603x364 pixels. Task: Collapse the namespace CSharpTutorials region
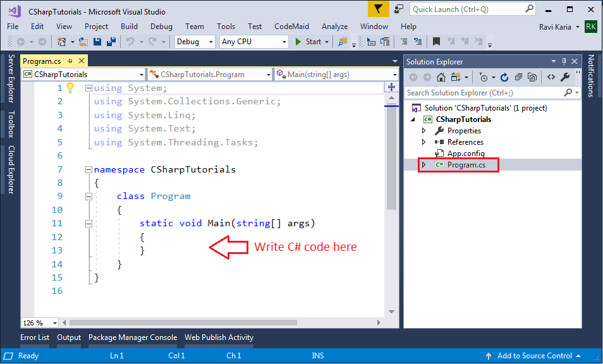pyautogui.click(x=89, y=169)
